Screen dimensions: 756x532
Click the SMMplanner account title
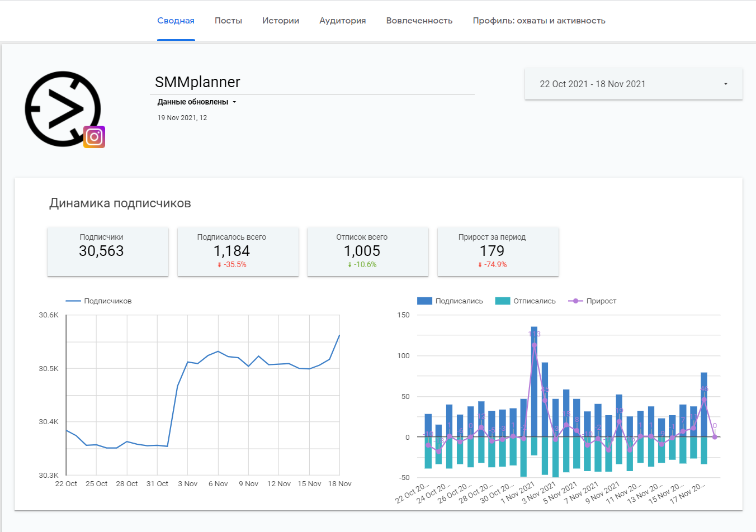point(197,82)
